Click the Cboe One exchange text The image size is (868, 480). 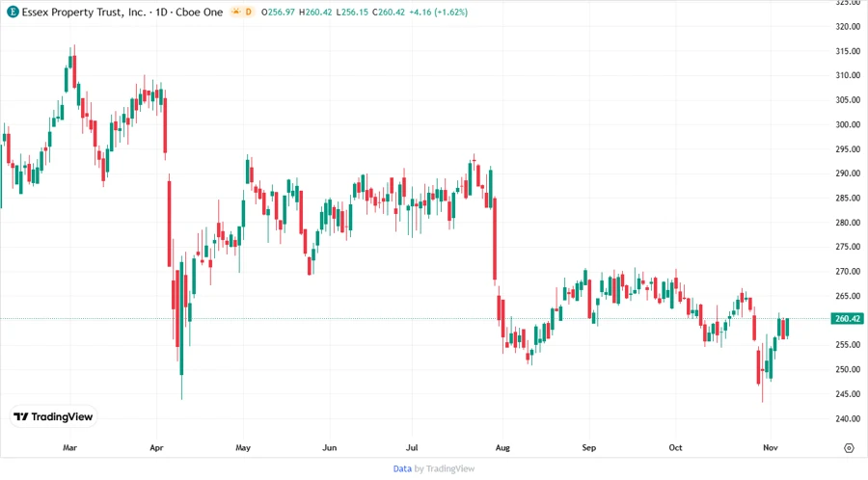point(200,12)
